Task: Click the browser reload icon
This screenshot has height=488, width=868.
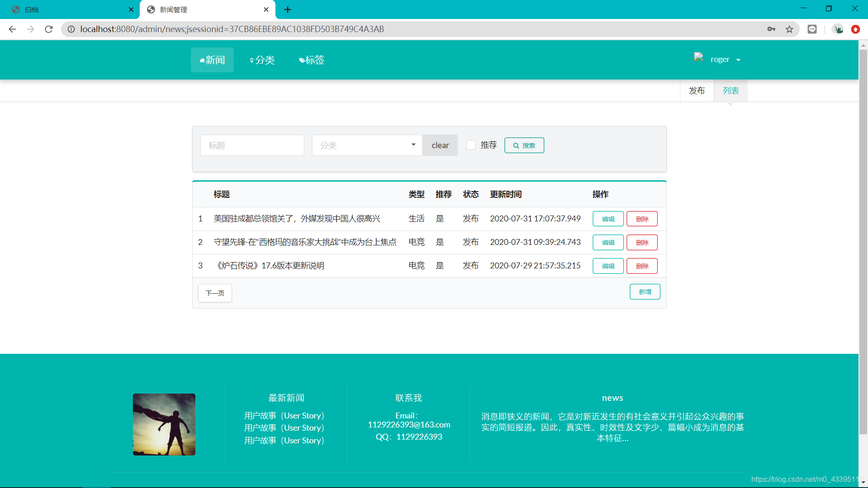Action: click(x=49, y=29)
